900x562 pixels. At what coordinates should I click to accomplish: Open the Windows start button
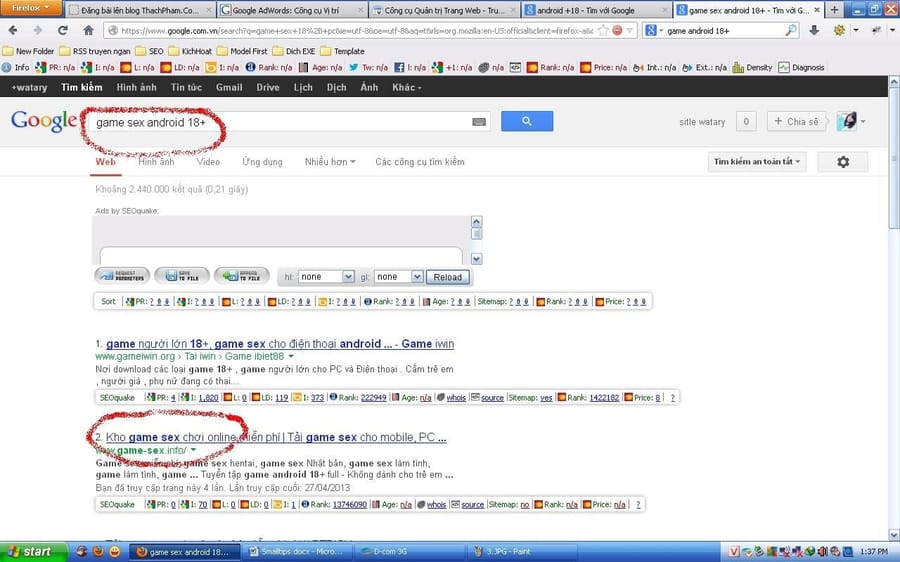[x=33, y=552]
